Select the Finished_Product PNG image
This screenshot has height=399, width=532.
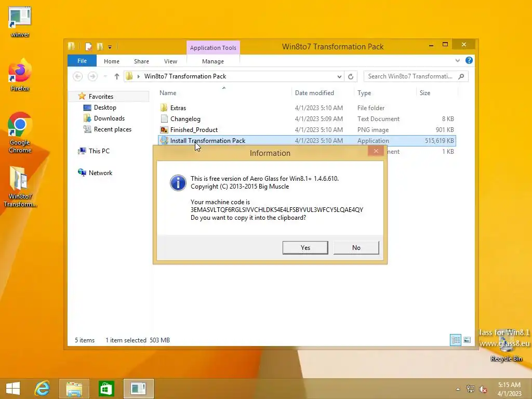tap(194, 129)
